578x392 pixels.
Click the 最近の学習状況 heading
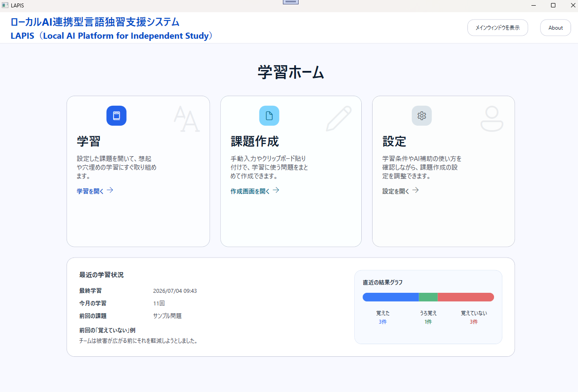point(101,275)
